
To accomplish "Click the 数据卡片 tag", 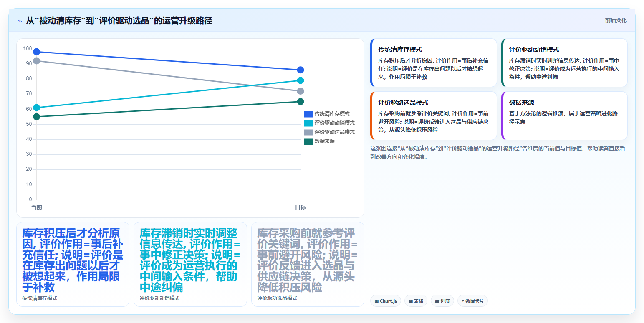I will 472,301.
